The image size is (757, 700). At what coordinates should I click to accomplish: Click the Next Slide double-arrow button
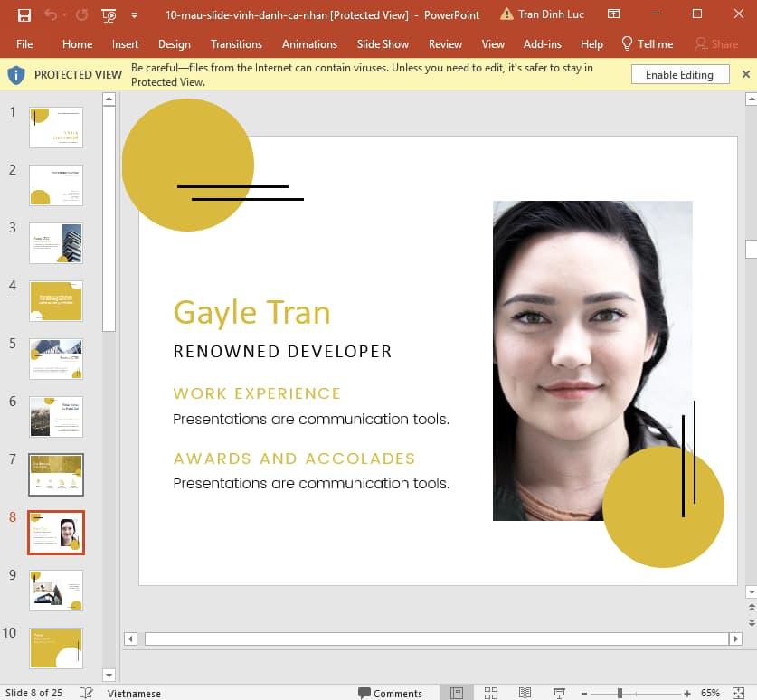click(751, 623)
